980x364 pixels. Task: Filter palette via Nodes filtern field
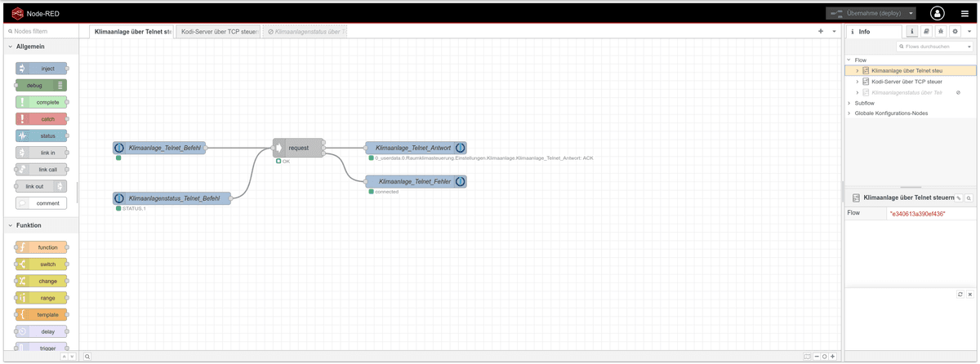[x=41, y=32]
